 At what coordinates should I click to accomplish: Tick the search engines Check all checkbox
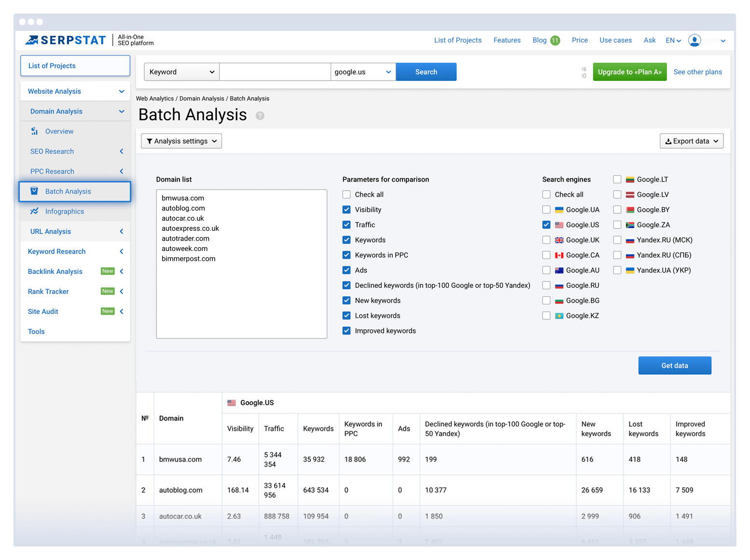(x=546, y=195)
